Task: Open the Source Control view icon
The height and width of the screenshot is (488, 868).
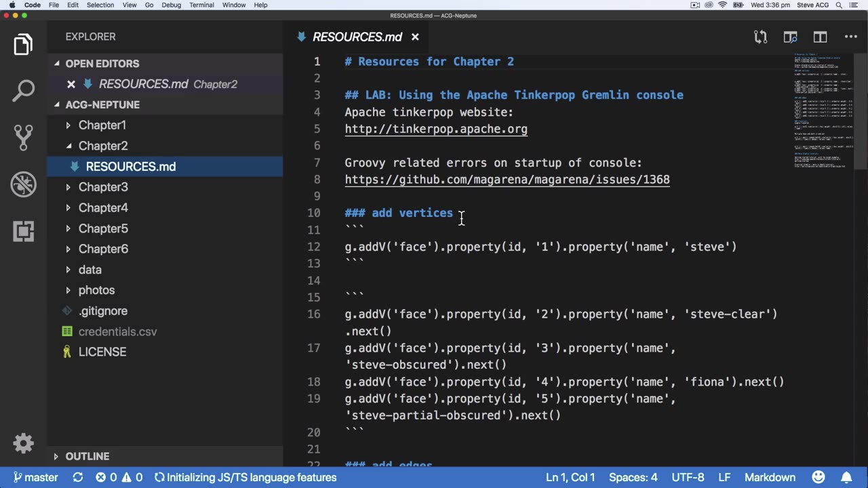Action: pyautogui.click(x=23, y=138)
